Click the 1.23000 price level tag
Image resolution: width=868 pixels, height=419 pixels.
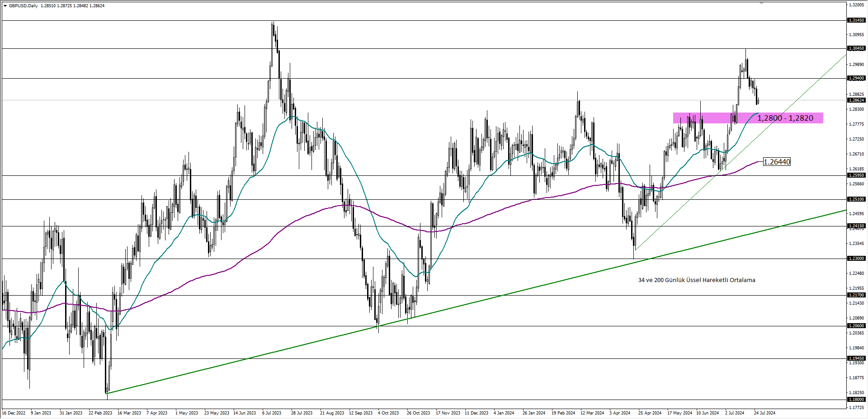856,259
